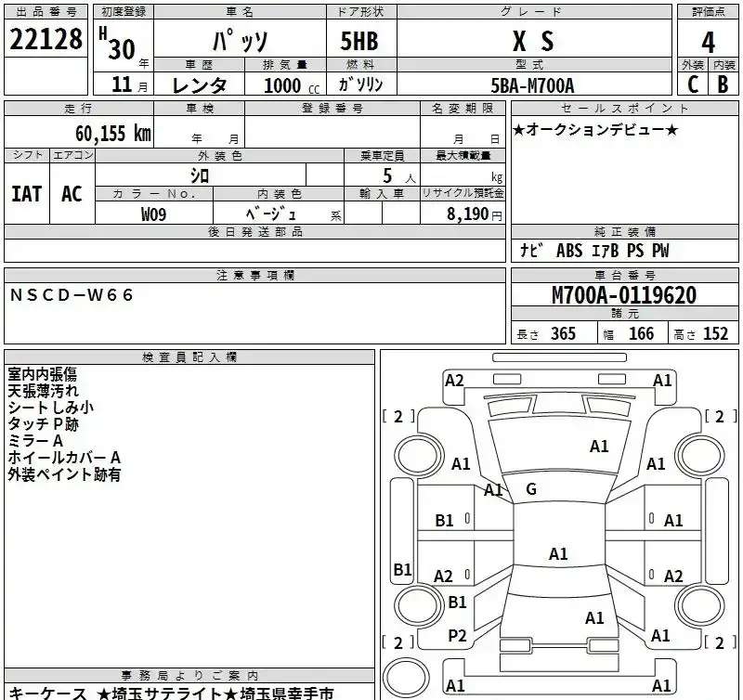The width and height of the screenshot is (743, 700).
Task: Click the キーケース text at the bottom
Action: tap(47, 694)
